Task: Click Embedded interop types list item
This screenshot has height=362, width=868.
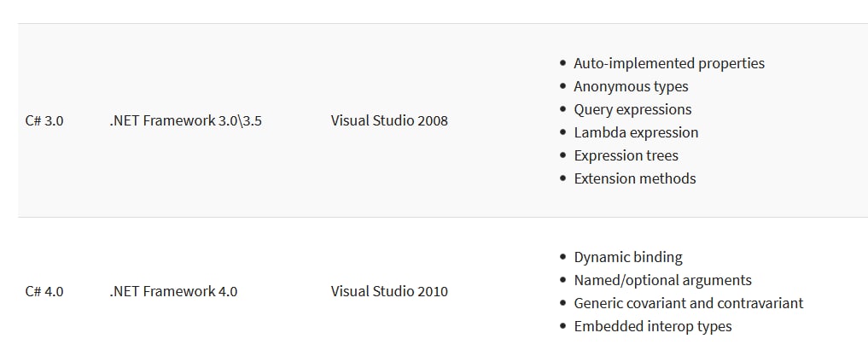Action: click(653, 327)
